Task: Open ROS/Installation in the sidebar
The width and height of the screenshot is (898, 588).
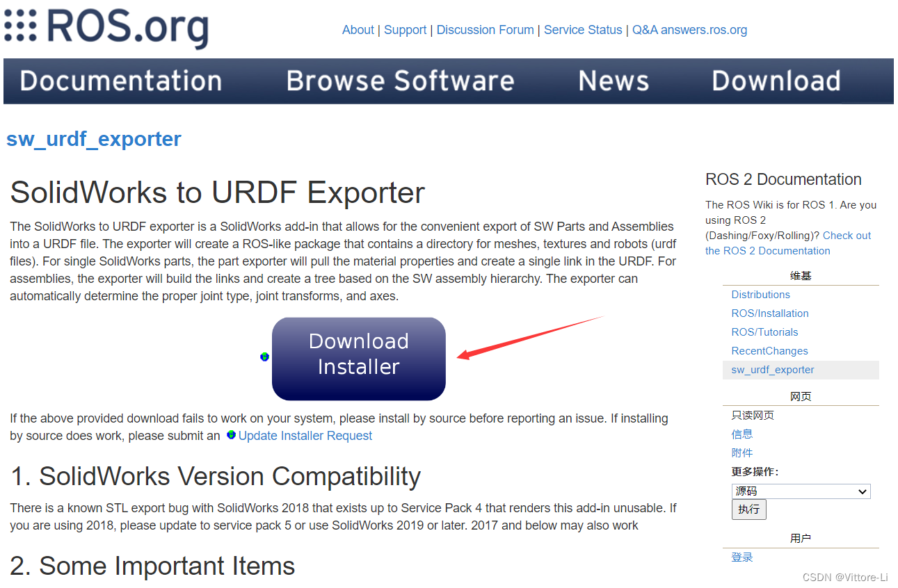Action: (770, 313)
